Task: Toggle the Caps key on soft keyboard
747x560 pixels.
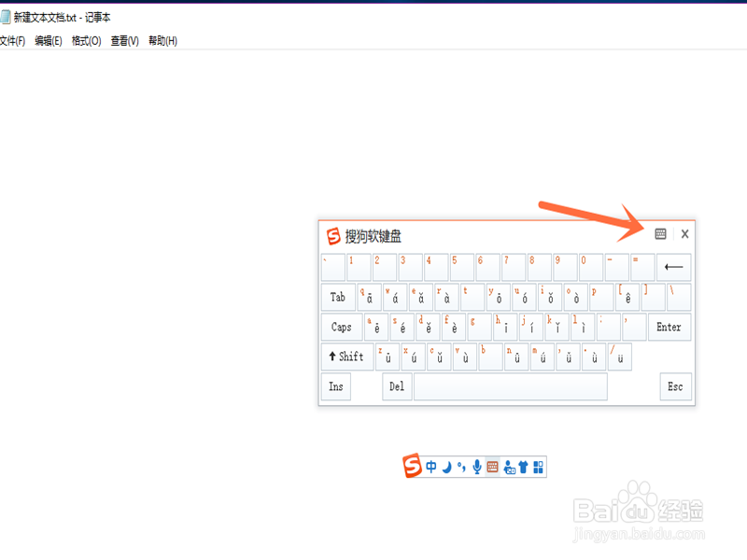Action: tap(342, 327)
